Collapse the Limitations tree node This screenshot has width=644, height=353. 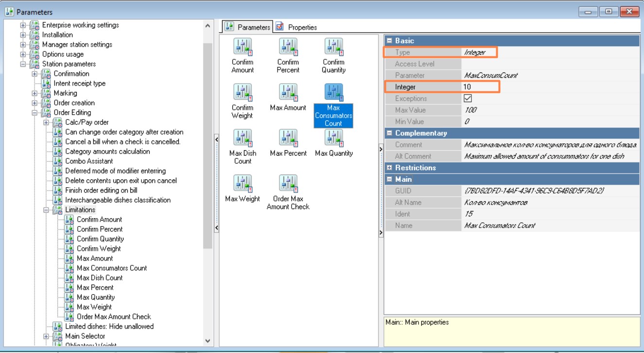coord(47,210)
